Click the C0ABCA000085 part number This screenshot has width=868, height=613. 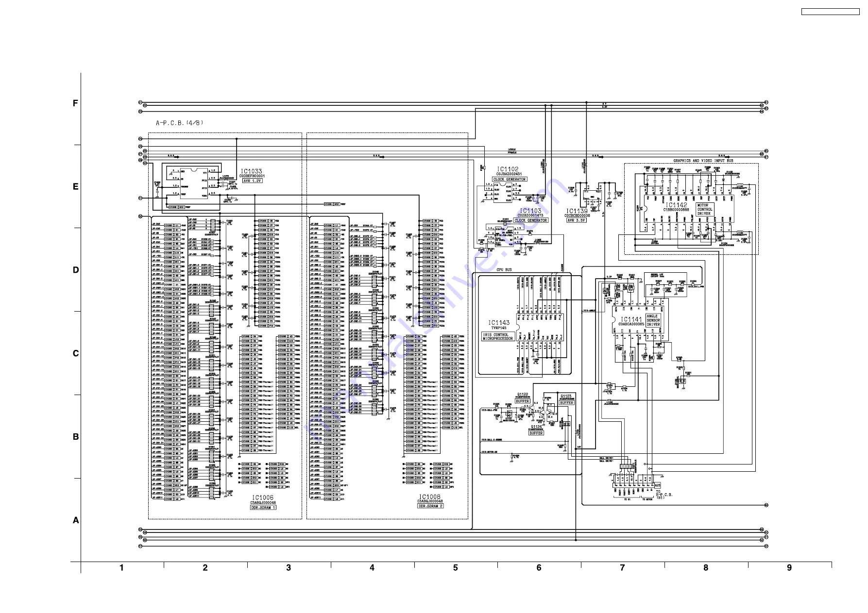[x=631, y=324]
